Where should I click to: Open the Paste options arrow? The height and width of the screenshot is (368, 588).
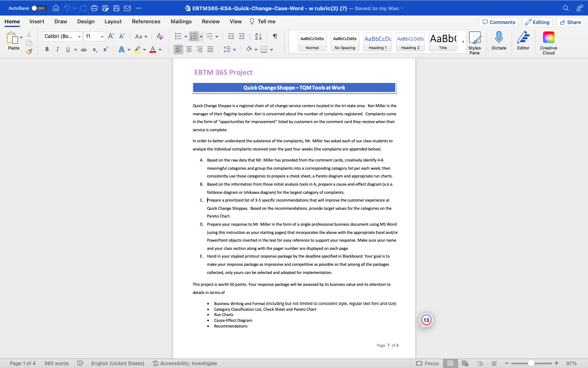[21, 37]
